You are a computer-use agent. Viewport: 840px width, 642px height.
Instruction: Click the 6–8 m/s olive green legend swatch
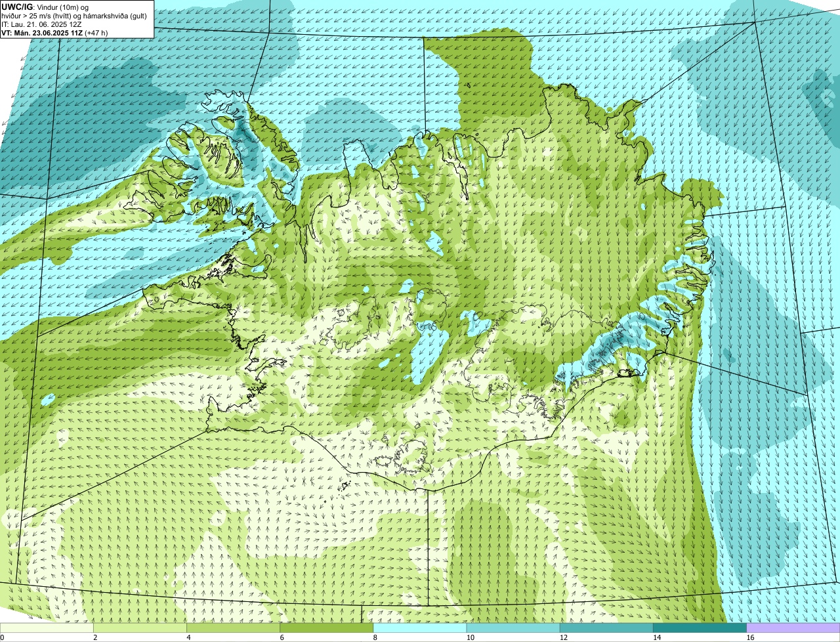327,628
